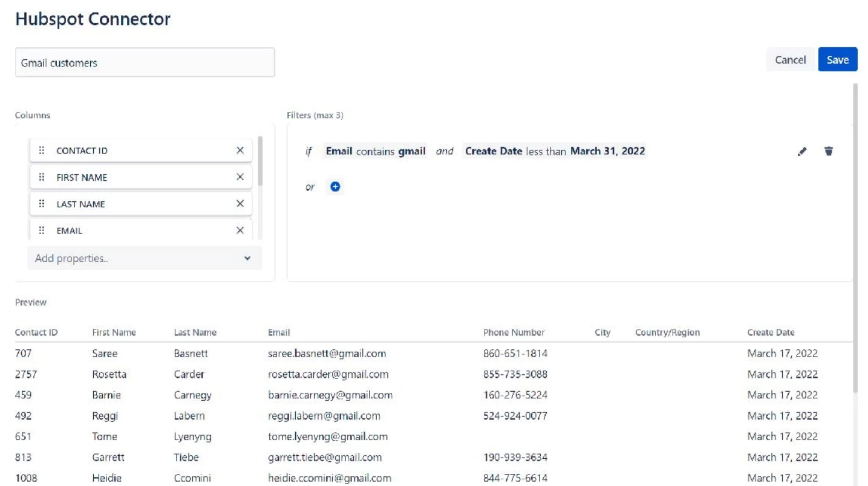The height and width of the screenshot is (486, 868).
Task: Select the Email contains gmail condition
Action: (x=376, y=151)
